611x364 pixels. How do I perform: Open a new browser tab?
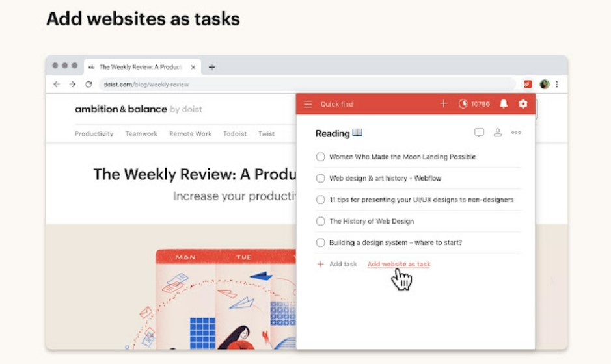[211, 67]
